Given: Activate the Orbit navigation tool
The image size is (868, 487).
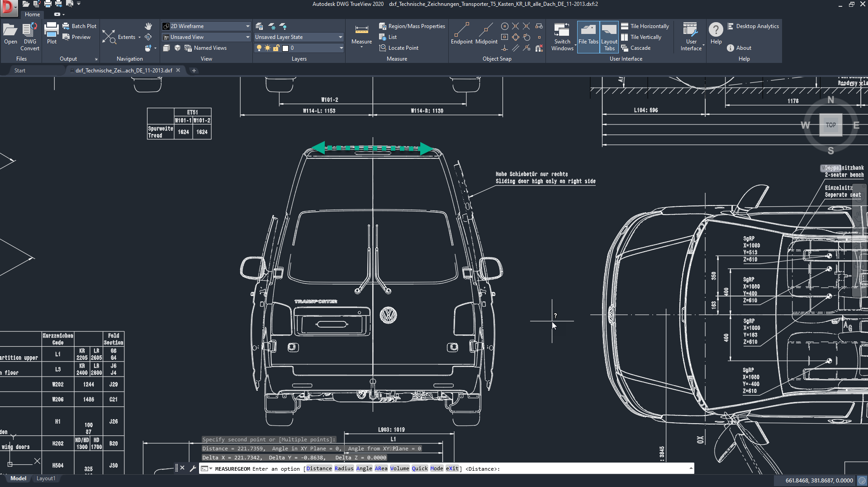Looking at the screenshot, I should (148, 37).
